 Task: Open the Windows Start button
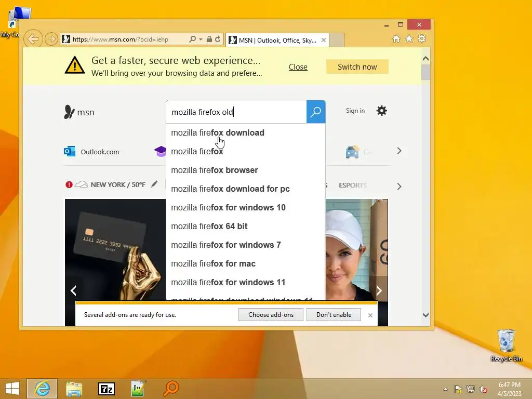[12, 389]
